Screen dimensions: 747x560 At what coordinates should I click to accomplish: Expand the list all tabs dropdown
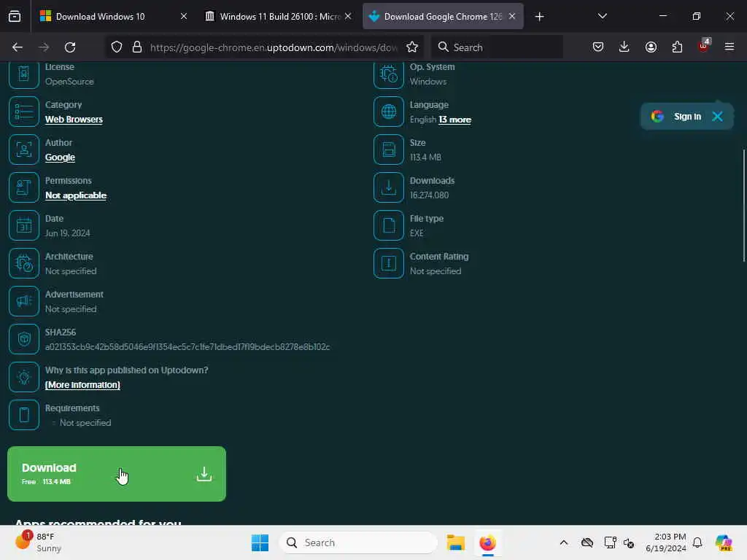click(602, 17)
